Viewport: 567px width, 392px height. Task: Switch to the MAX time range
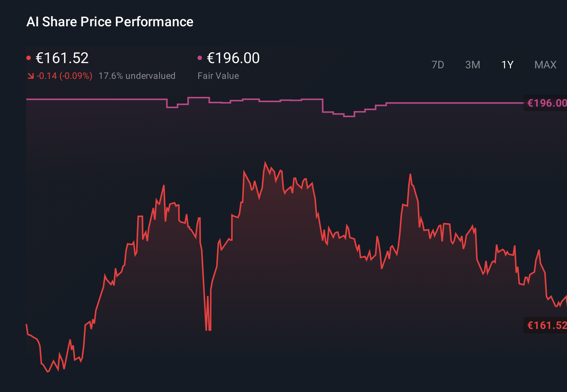coord(545,65)
